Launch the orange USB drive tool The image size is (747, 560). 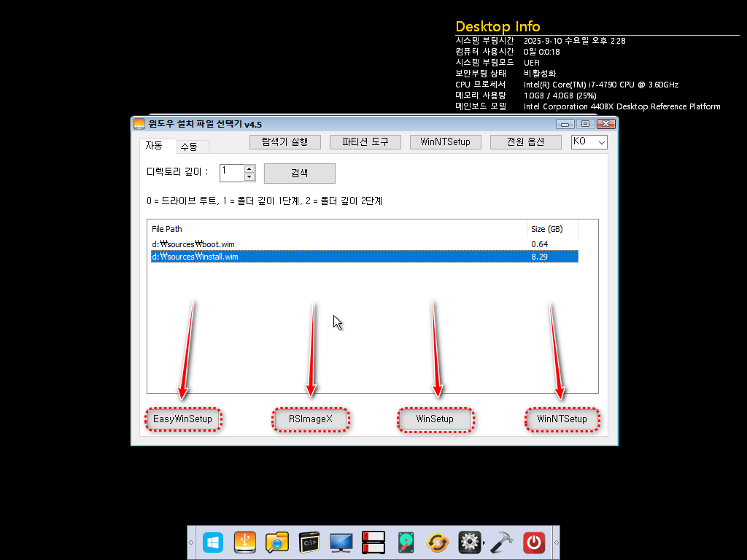(x=245, y=542)
